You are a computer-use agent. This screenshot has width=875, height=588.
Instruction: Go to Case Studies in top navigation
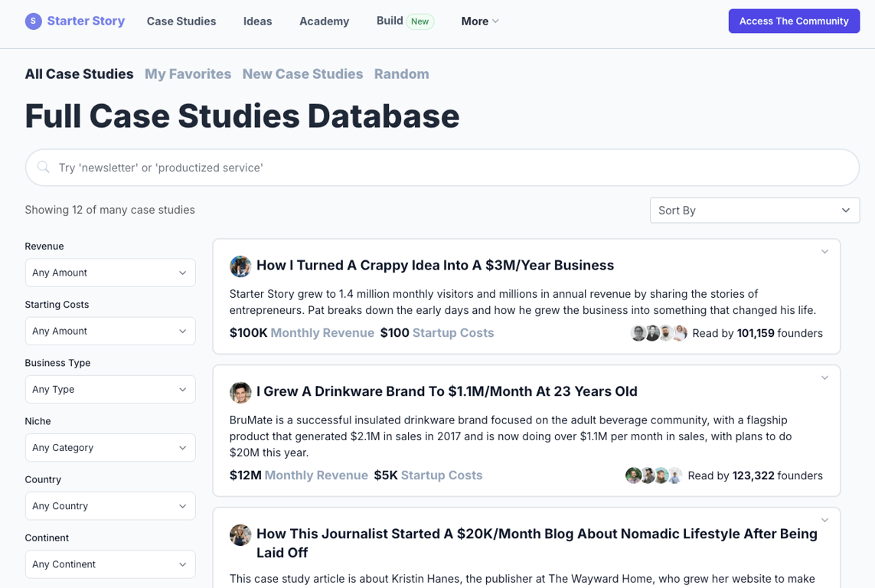pyautogui.click(x=181, y=21)
